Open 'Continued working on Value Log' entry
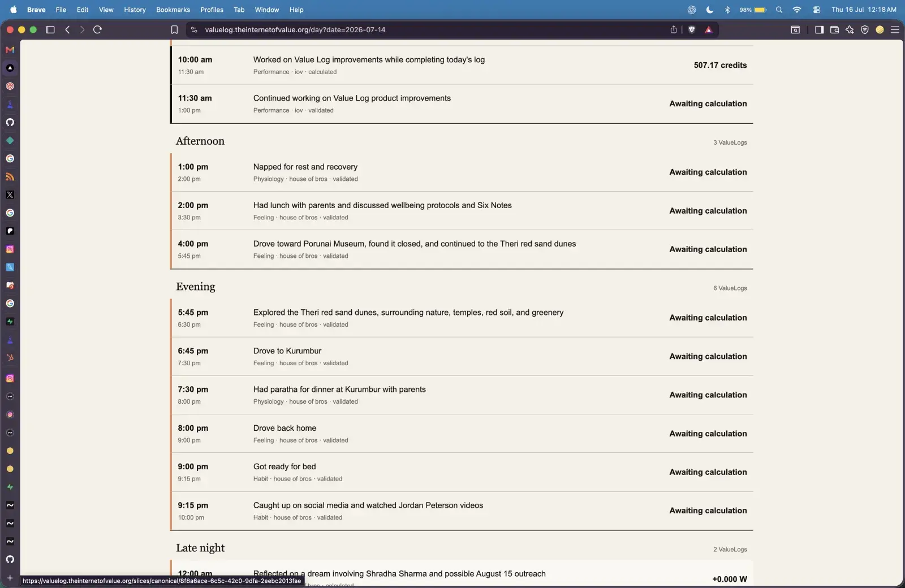Viewport: 905px width, 588px height. [462, 103]
